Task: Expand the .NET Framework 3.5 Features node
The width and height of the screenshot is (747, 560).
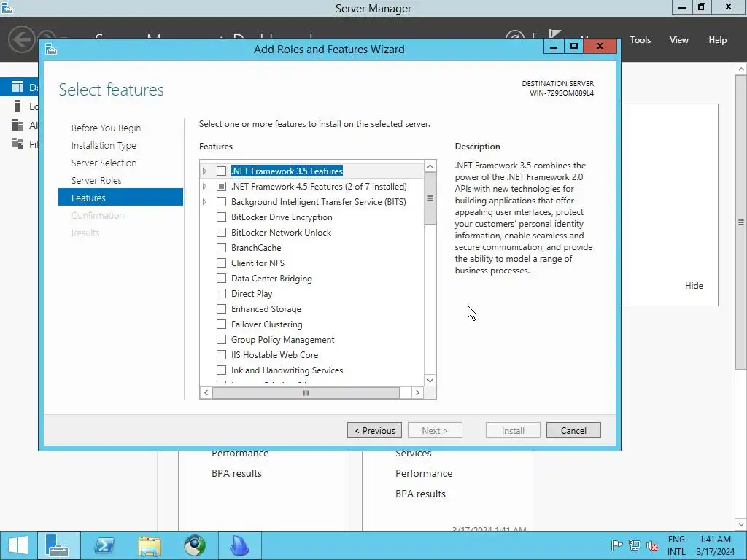Action: click(205, 171)
